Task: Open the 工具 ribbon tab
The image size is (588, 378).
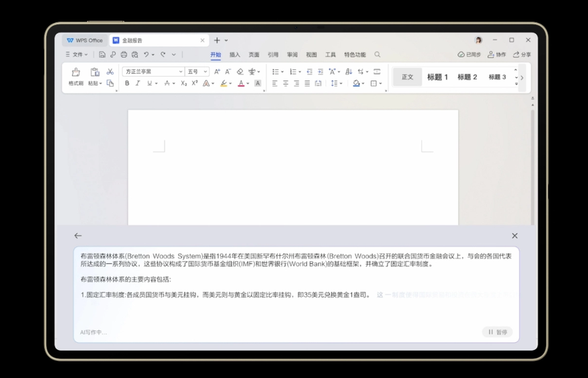Action: (x=331, y=55)
